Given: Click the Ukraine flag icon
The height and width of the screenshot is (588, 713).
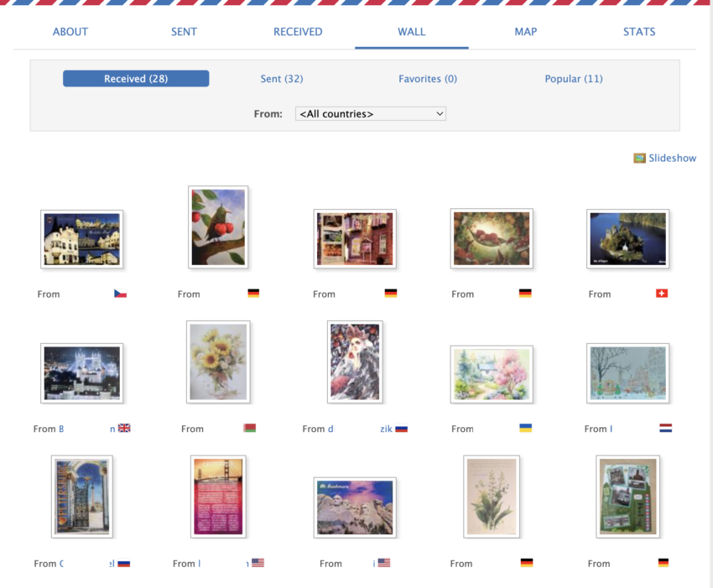Looking at the screenshot, I should point(525,428).
